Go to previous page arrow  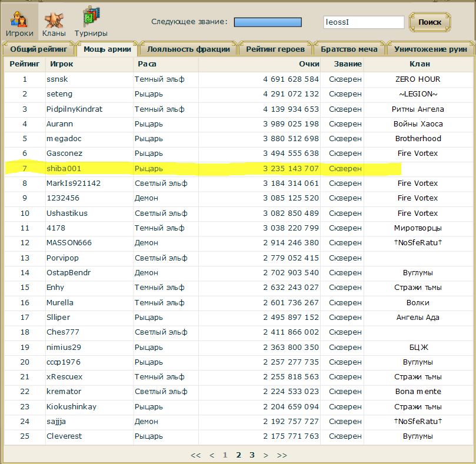212,455
